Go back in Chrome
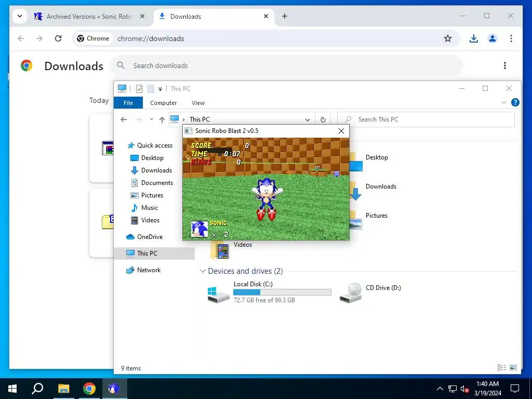Viewport: 532px width, 399px height. click(21, 38)
